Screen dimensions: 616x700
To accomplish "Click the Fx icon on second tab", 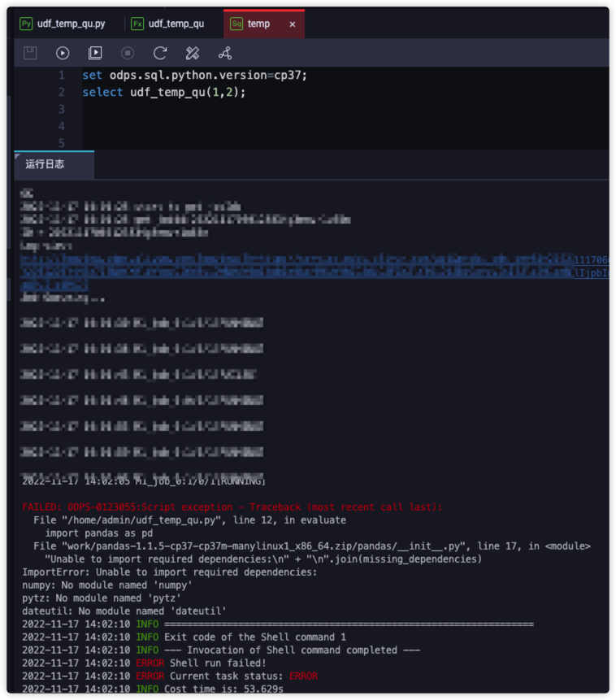I will click(137, 24).
